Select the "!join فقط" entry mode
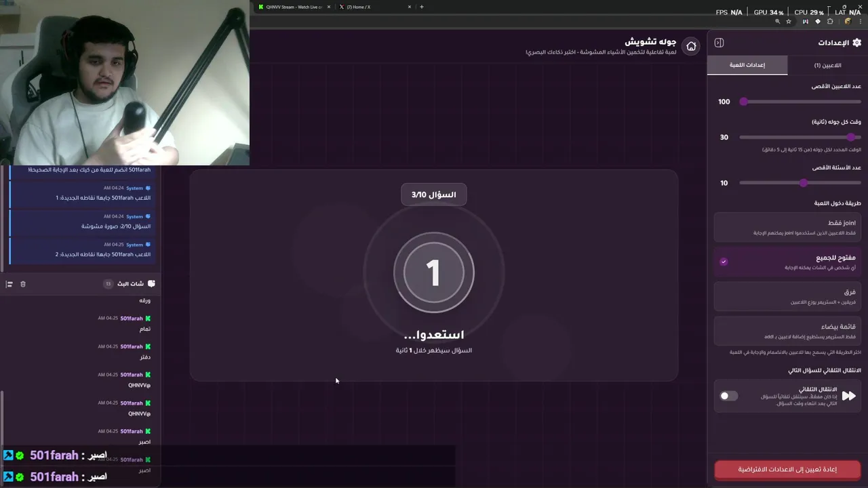The width and height of the screenshot is (868, 488). point(787,227)
